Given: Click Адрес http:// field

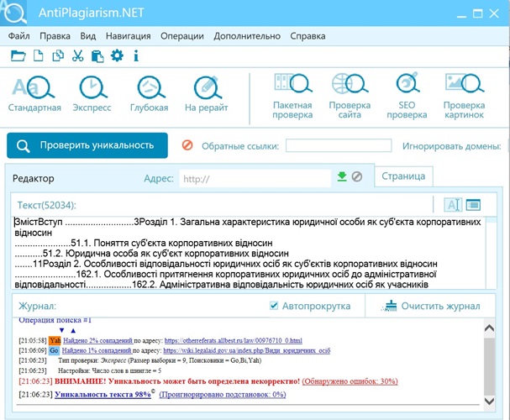Looking at the screenshot, I should pos(255,178).
